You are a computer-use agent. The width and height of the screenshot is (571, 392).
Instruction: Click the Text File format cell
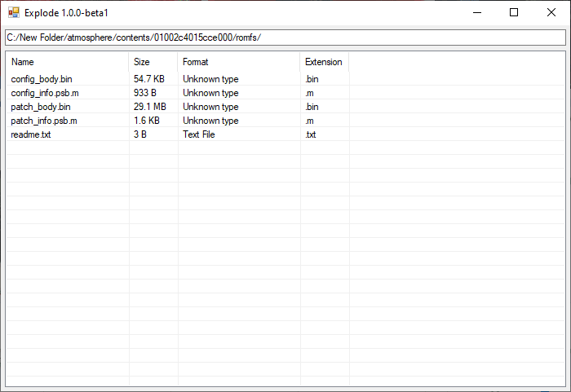(x=198, y=134)
